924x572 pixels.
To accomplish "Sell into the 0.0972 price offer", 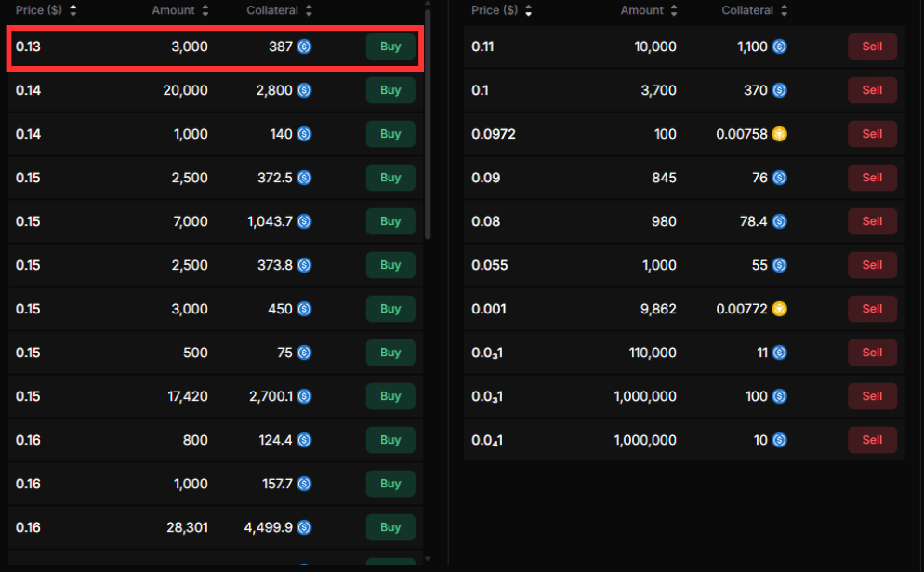I will click(x=871, y=134).
